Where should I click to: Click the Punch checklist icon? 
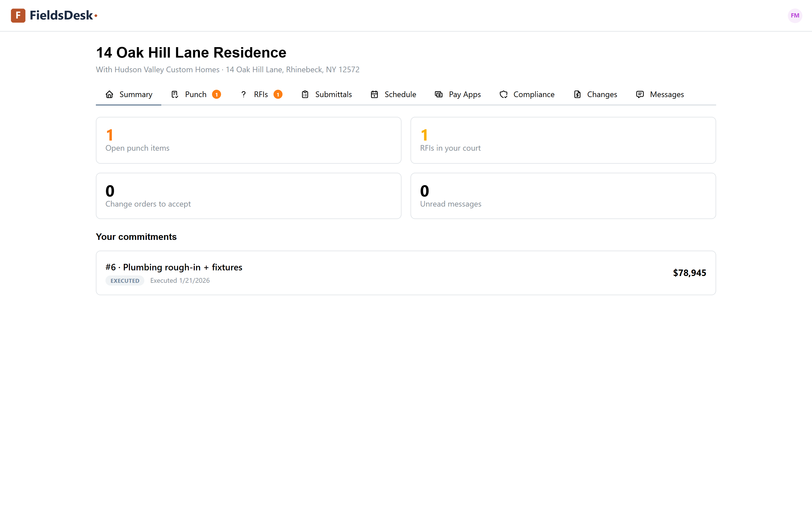click(175, 95)
